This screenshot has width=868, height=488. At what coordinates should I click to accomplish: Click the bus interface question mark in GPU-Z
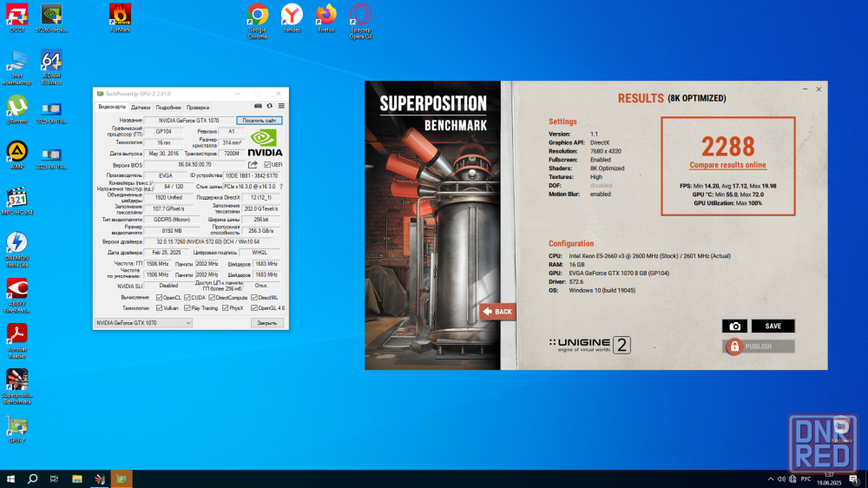click(x=281, y=187)
